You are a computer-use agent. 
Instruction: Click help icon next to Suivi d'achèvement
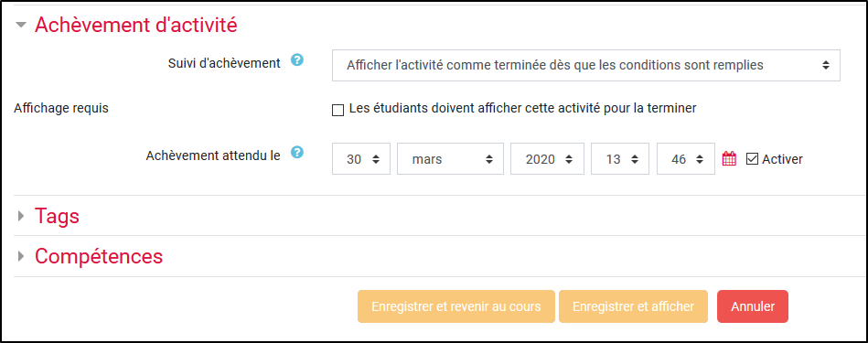point(297,59)
